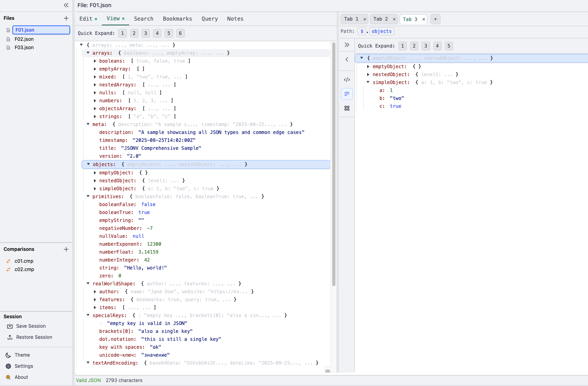Switch to the Search tab
This screenshot has width=588, height=386.
click(x=144, y=19)
